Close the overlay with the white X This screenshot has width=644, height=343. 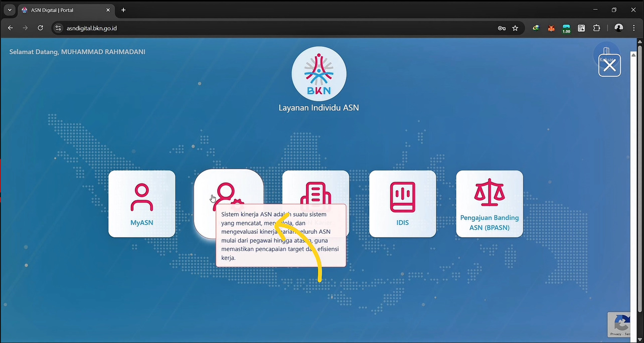[x=609, y=66]
